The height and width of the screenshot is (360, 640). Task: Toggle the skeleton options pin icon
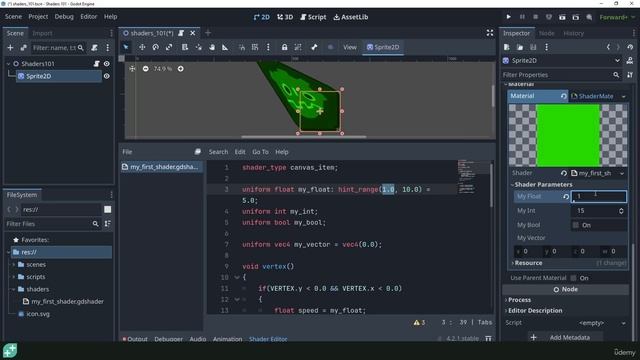(x=314, y=47)
